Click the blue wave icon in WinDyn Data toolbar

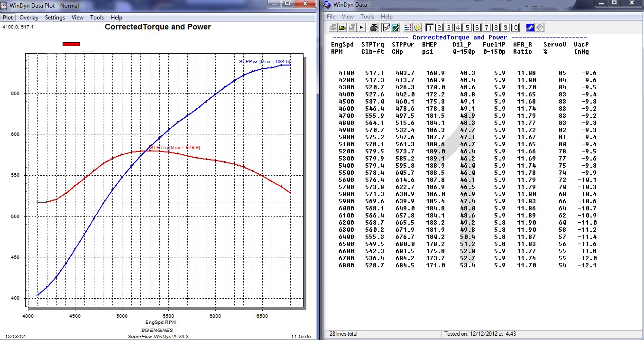[x=530, y=27]
